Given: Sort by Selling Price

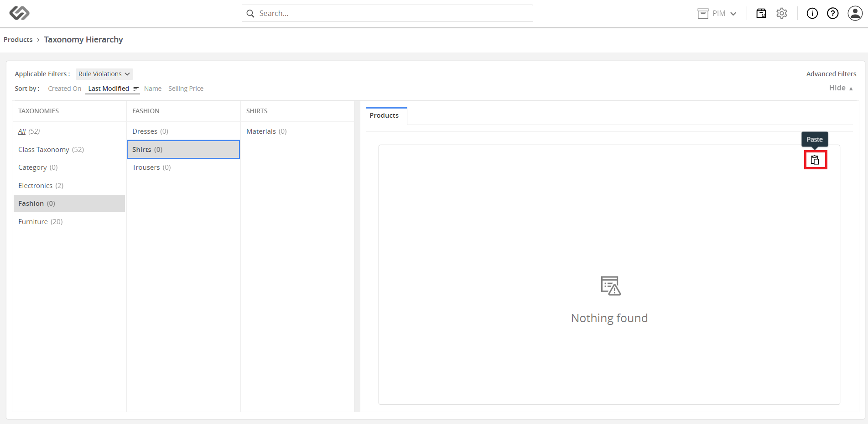Looking at the screenshot, I should (x=186, y=89).
